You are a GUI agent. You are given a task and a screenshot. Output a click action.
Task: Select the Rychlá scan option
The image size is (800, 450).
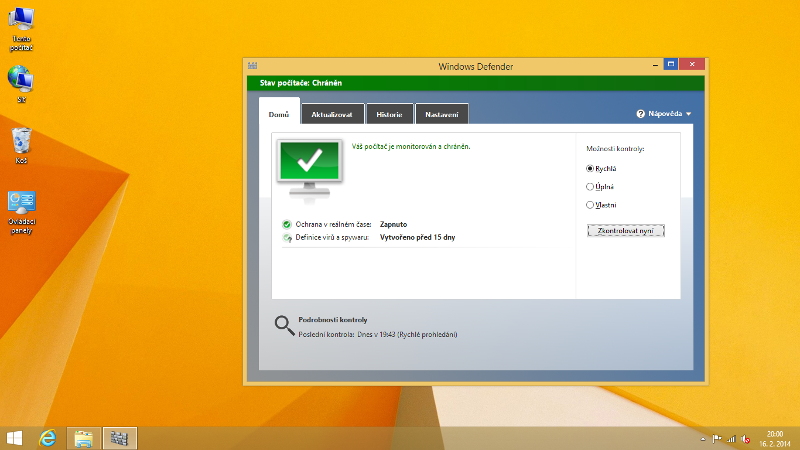pyautogui.click(x=590, y=169)
